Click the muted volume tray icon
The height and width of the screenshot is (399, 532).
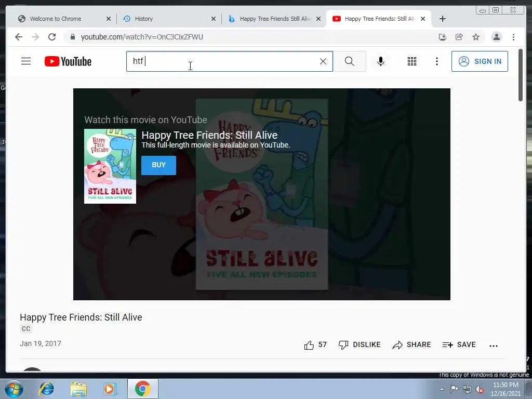480,389
